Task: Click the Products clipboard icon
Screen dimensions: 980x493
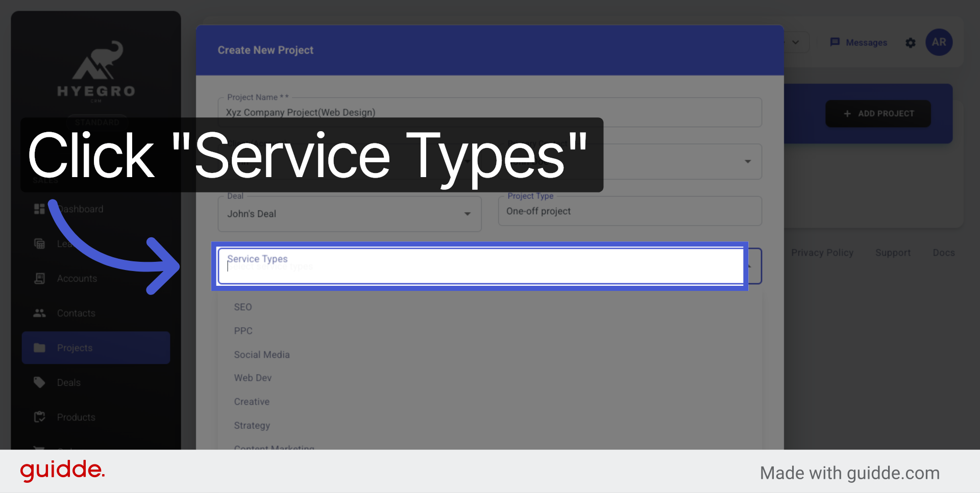Action: [x=39, y=417]
